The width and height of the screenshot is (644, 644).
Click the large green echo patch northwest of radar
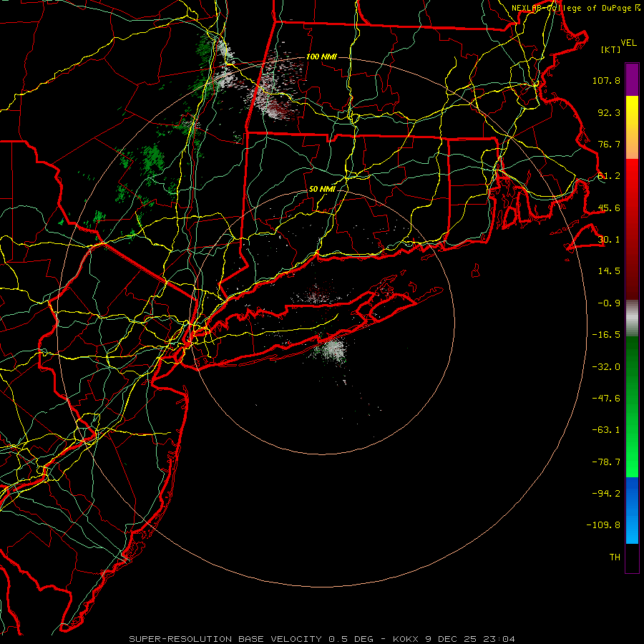(154, 160)
